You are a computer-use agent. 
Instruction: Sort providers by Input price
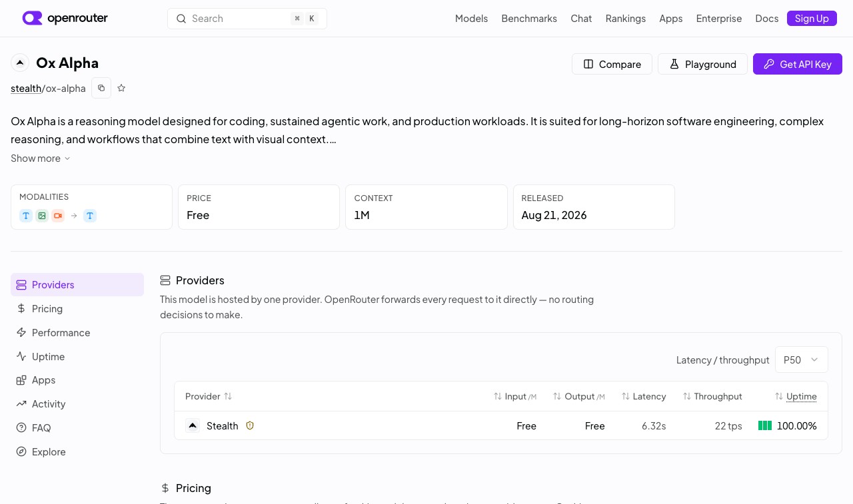point(514,396)
